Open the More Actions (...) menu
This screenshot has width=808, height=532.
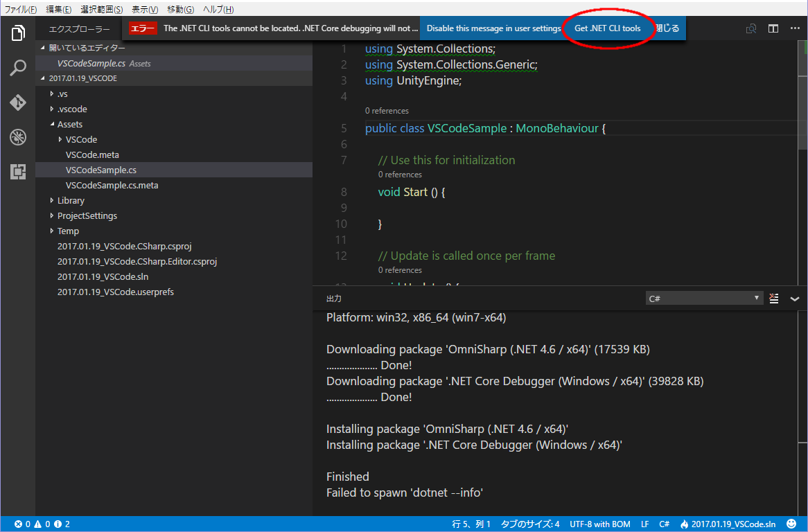click(796, 28)
